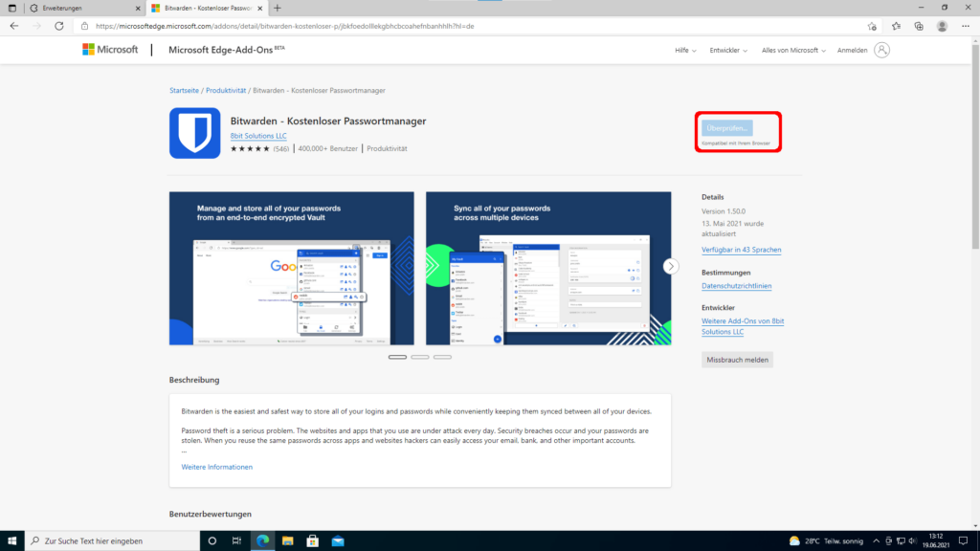Open File Explorer from the taskbar
The image size is (980, 551).
point(287,541)
